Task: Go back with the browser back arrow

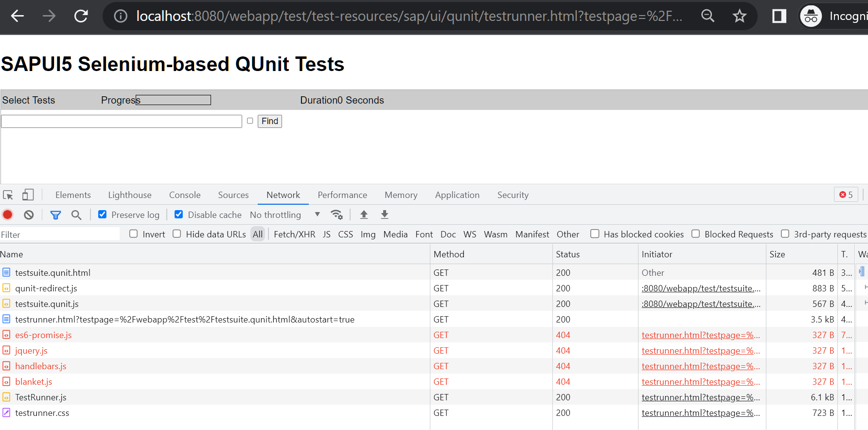Action: pyautogui.click(x=18, y=16)
